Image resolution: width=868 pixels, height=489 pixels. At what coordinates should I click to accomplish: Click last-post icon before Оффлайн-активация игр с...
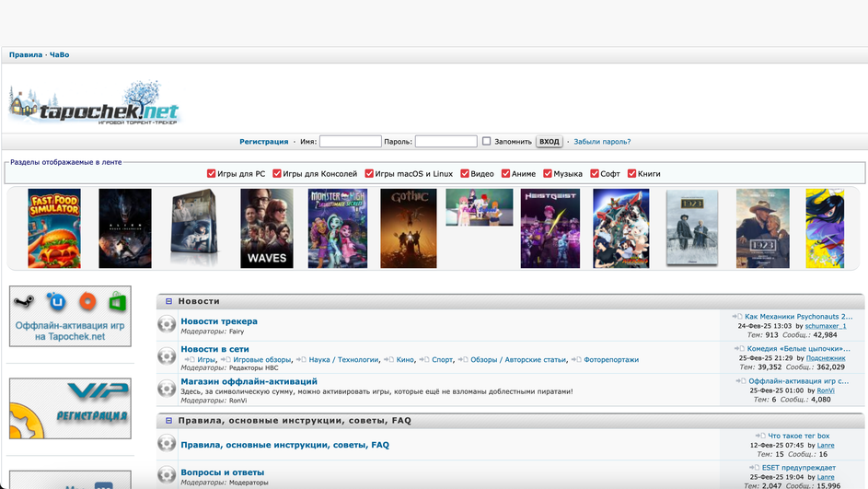click(x=741, y=381)
